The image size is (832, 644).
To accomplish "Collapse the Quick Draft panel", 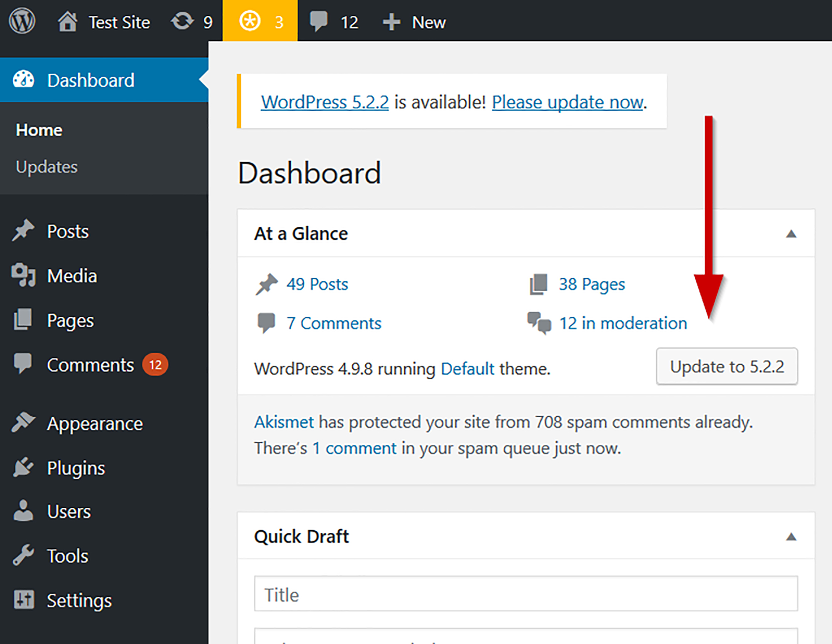I will click(x=791, y=537).
